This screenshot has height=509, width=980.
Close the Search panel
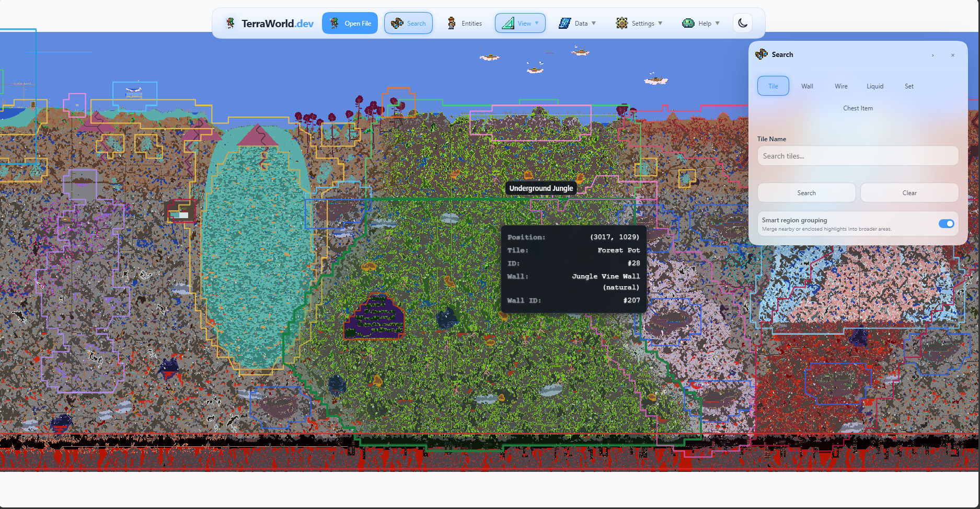point(953,55)
